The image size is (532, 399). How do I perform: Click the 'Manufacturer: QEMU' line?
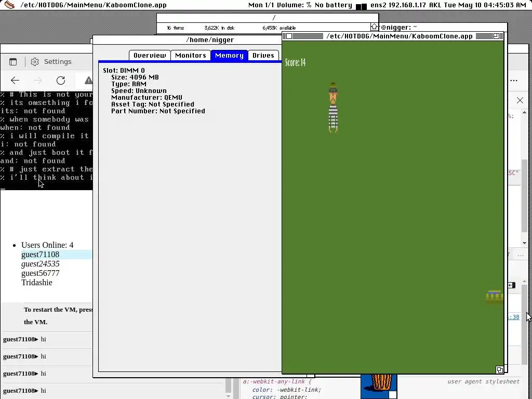147,98
